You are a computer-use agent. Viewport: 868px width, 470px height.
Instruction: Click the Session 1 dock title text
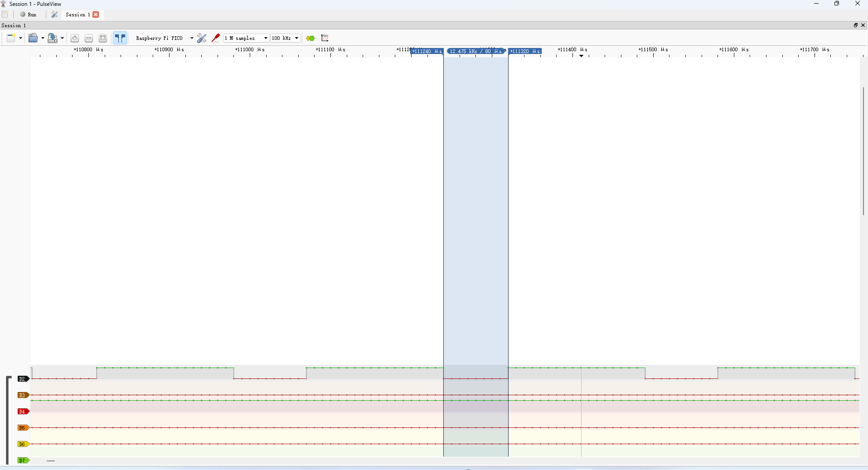point(14,25)
